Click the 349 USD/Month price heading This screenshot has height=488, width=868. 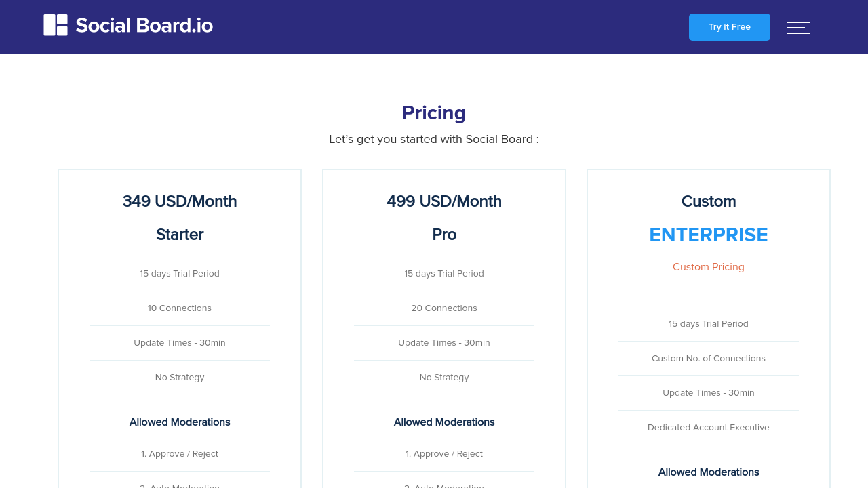180,201
